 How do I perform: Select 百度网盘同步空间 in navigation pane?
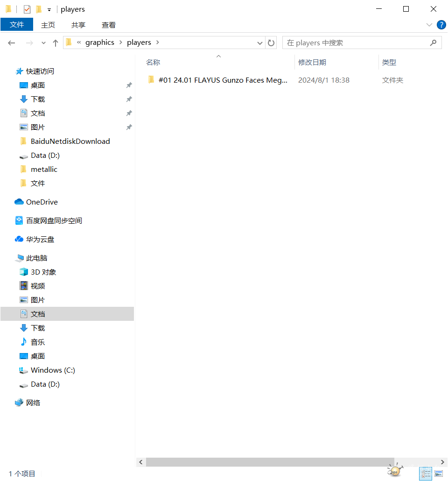tap(54, 221)
